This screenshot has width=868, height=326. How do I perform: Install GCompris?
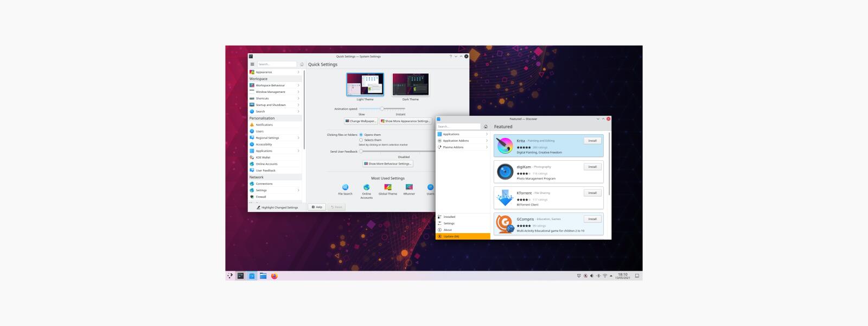click(592, 219)
